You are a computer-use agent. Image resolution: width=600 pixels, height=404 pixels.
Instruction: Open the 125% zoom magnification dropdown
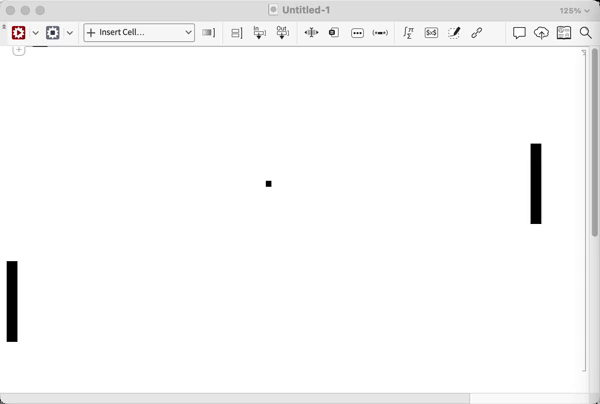pos(574,11)
